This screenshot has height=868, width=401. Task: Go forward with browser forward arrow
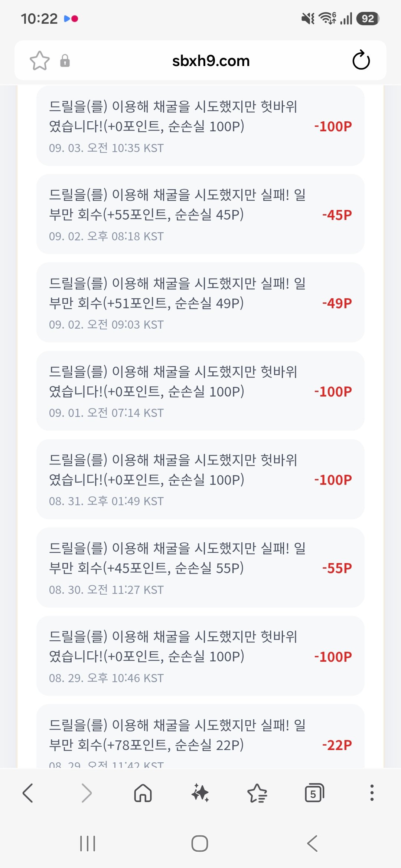86,793
